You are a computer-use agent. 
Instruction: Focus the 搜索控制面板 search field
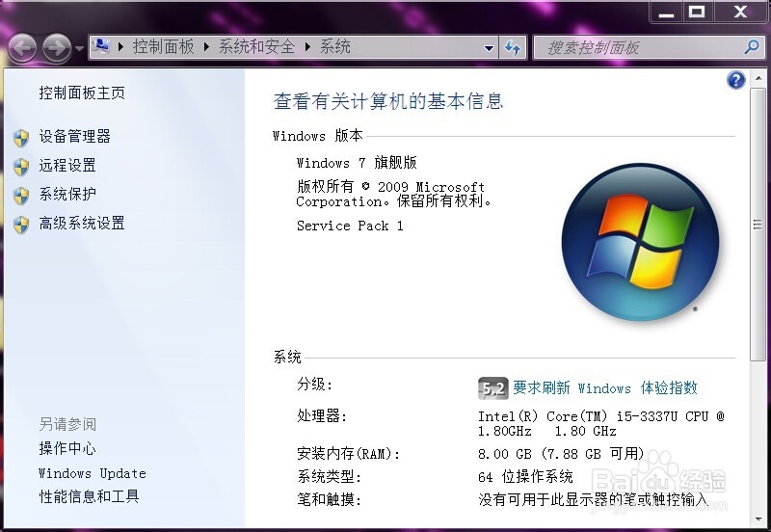point(639,47)
